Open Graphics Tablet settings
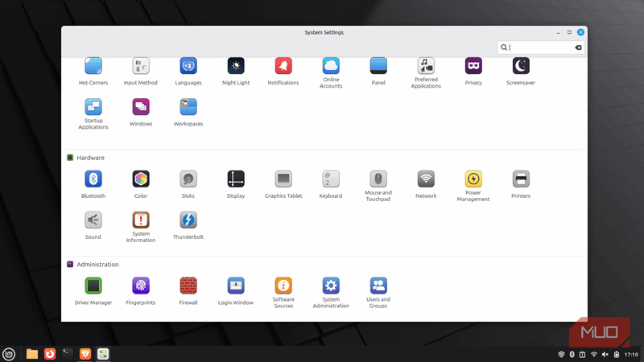This screenshot has height=362, width=644. click(283, 179)
